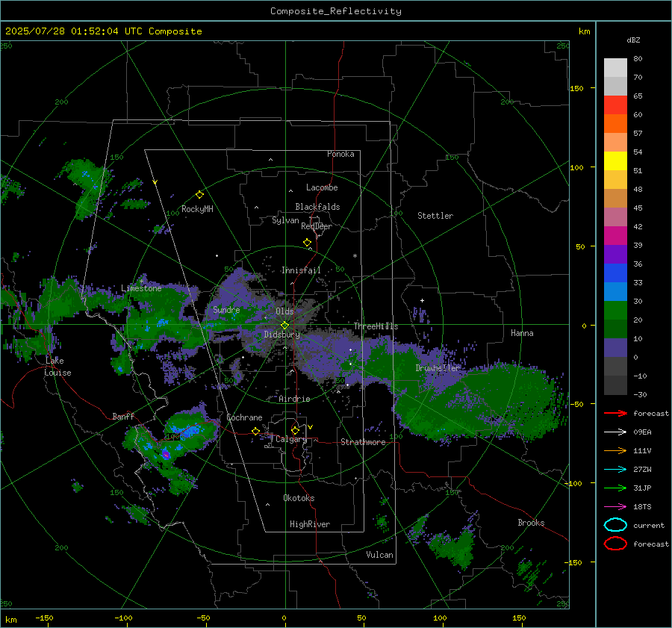
Task: Click the Sylvan city label
Action: 285,220
